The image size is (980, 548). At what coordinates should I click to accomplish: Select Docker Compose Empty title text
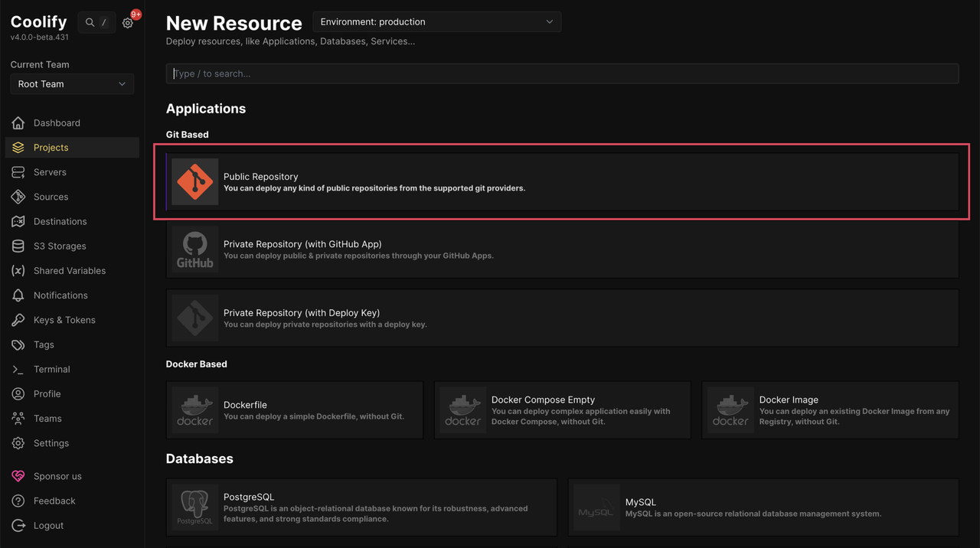(543, 400)
